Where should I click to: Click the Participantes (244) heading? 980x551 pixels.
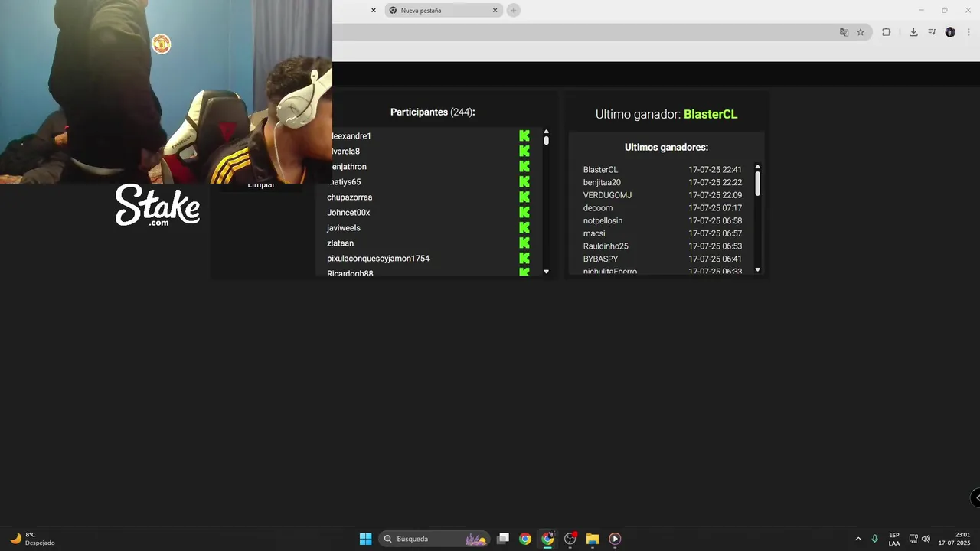pyautogui.click(x=433, y=112)
